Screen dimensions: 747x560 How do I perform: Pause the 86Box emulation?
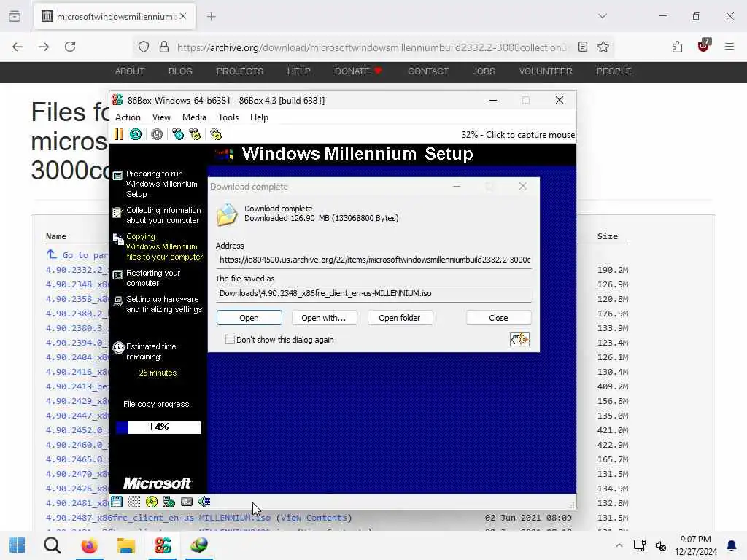click(119, 134)
